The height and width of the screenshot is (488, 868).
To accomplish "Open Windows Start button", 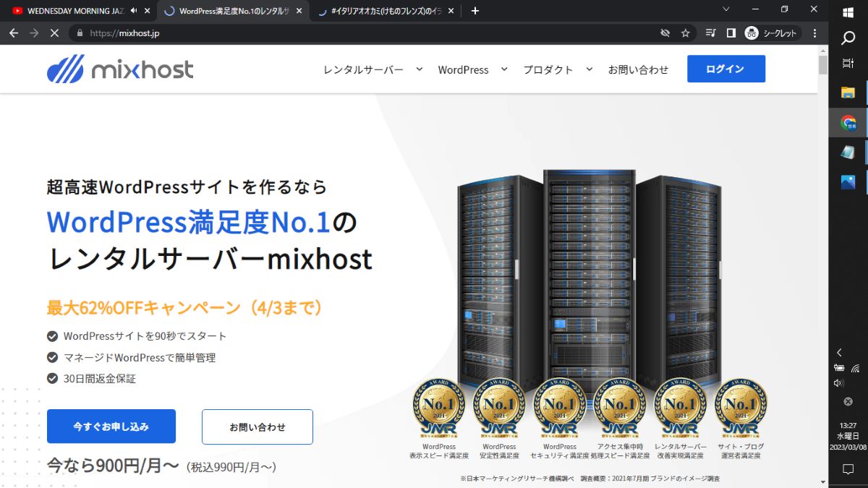I will [848, 12].
